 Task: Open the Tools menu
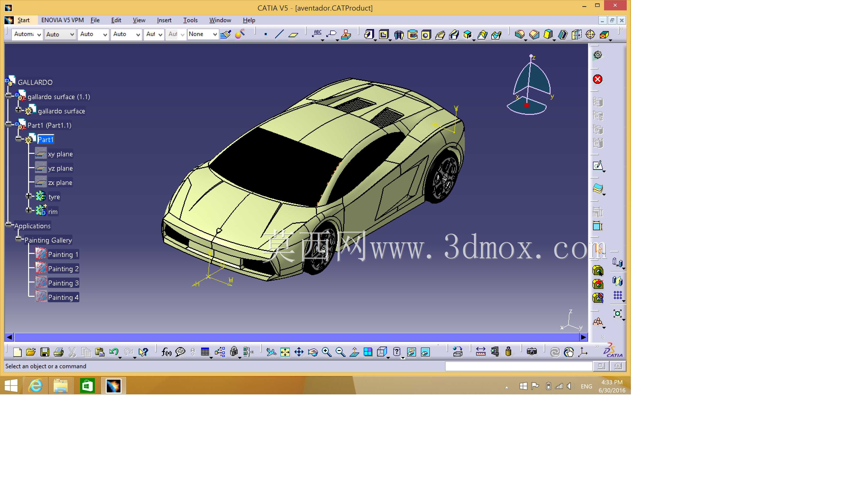tap(190, 20)
